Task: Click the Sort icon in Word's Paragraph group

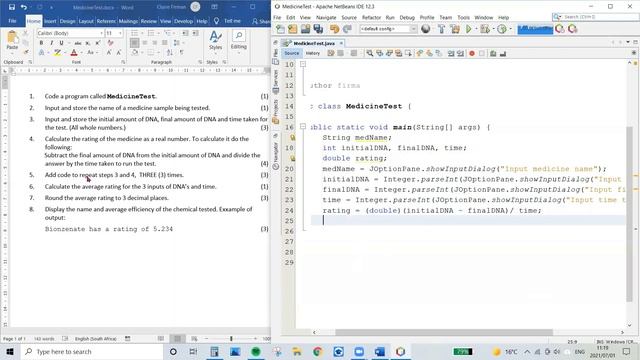Action: tap(170, 52)
